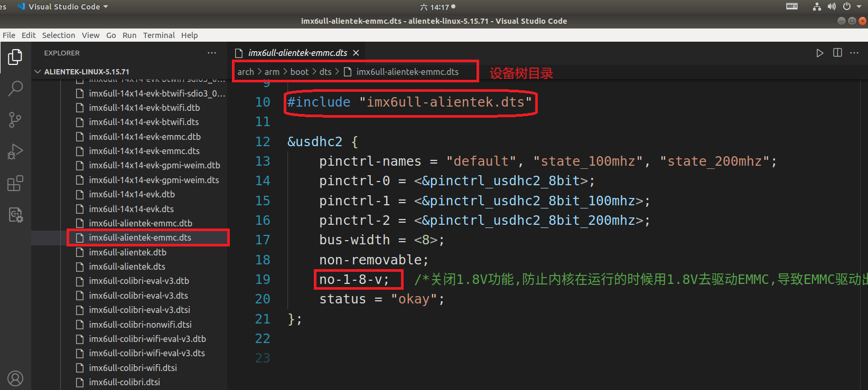
Task: Open editor More Actions ellipsis
Action: 854,53
